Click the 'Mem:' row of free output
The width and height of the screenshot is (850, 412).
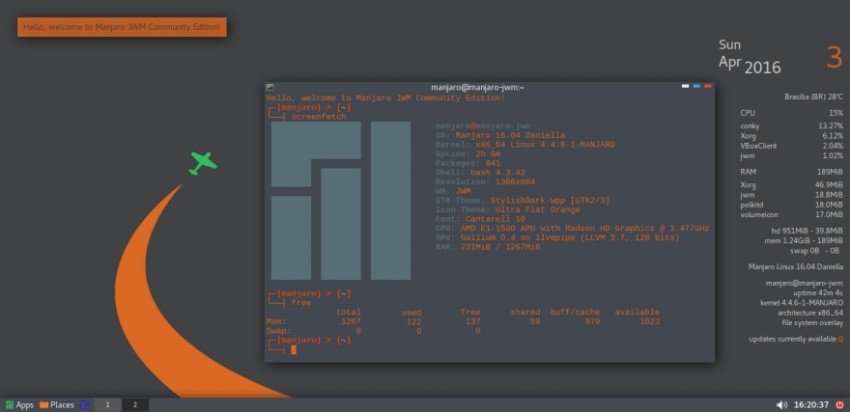point(463,321)
